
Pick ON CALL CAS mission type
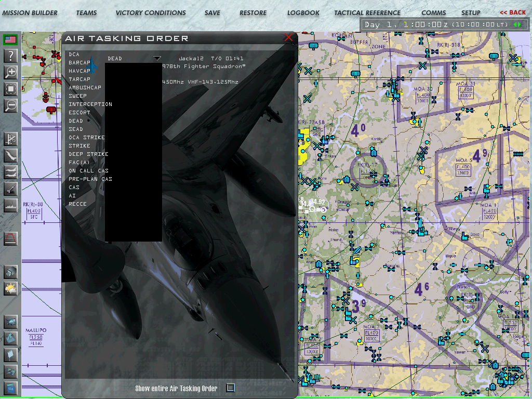(x=89, y=171)
